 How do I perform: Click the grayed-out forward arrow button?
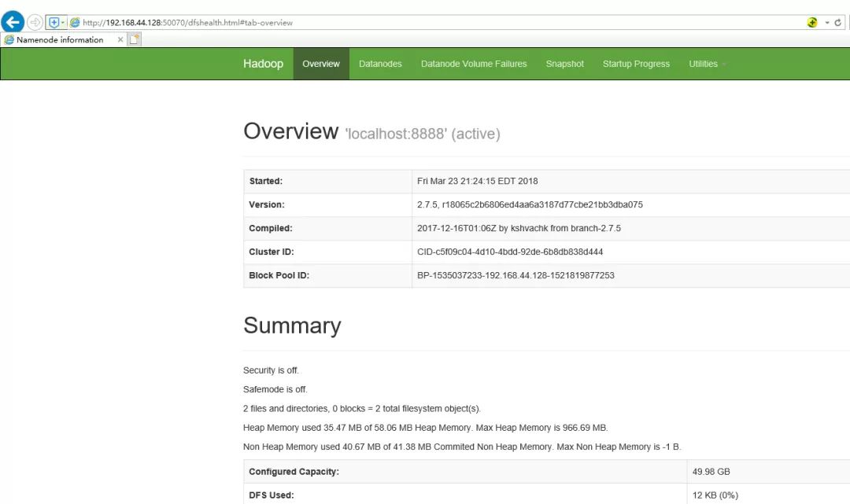[x=35, y=22]
